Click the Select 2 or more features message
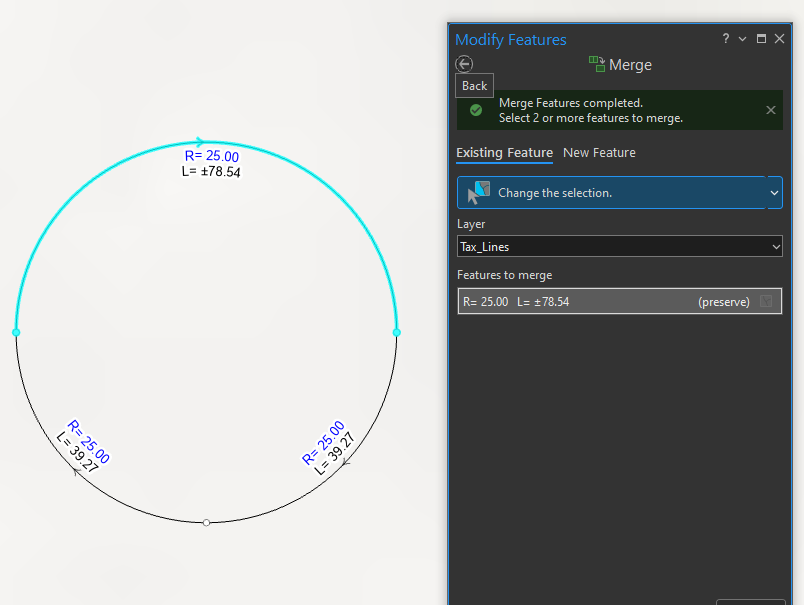The height and width of the screenshot is (605, 804). point(591,118)
